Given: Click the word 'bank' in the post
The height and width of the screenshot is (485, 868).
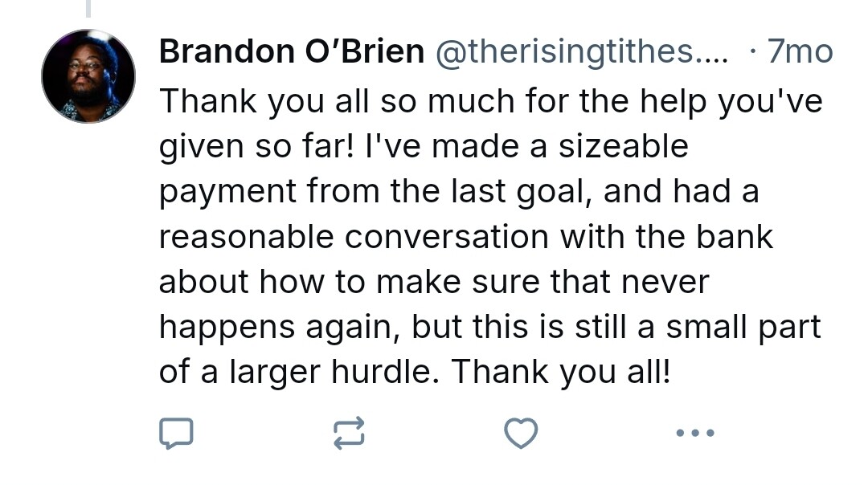Looking at the screenshot, I should (x=734, y=237).
